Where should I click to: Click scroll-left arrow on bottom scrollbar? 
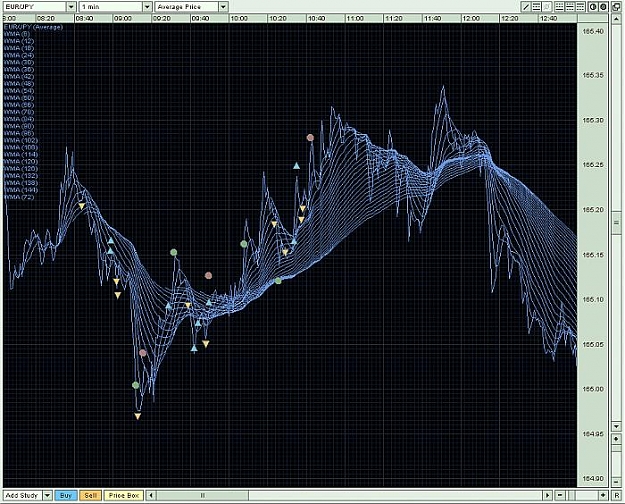click(151, 496)
